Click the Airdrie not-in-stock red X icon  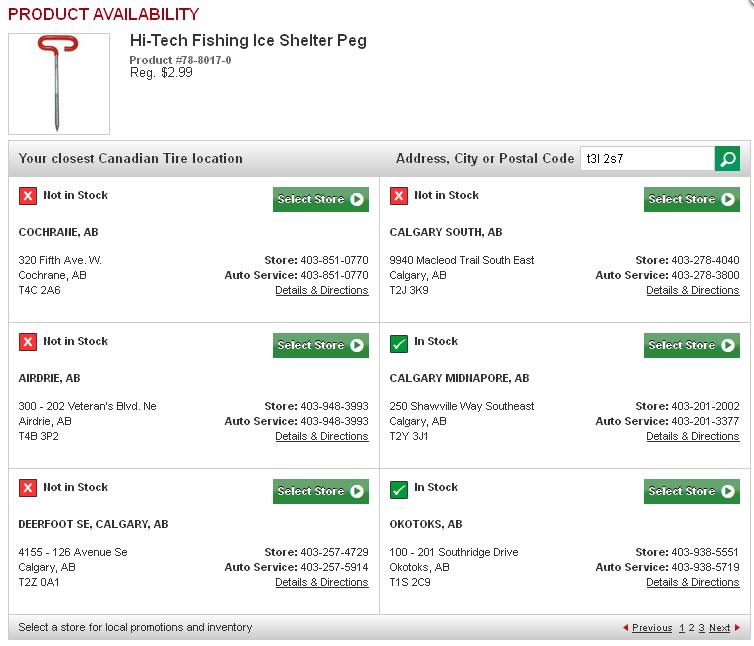coord(28,343)
